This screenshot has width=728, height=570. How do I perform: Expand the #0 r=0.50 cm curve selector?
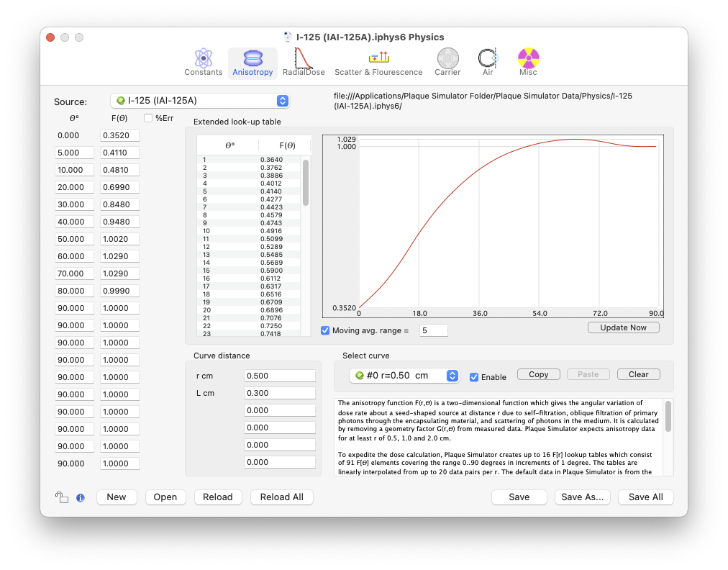[x=404, y=376]
